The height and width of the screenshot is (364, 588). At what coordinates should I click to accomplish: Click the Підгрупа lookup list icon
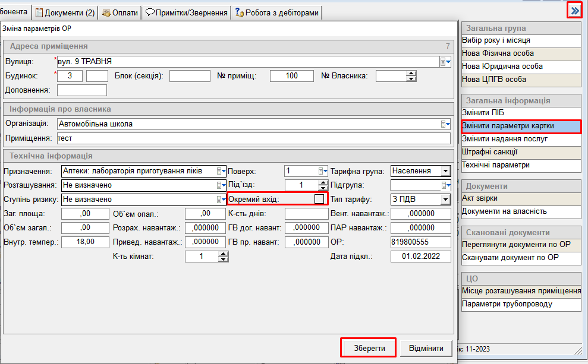tap(445, 185)
